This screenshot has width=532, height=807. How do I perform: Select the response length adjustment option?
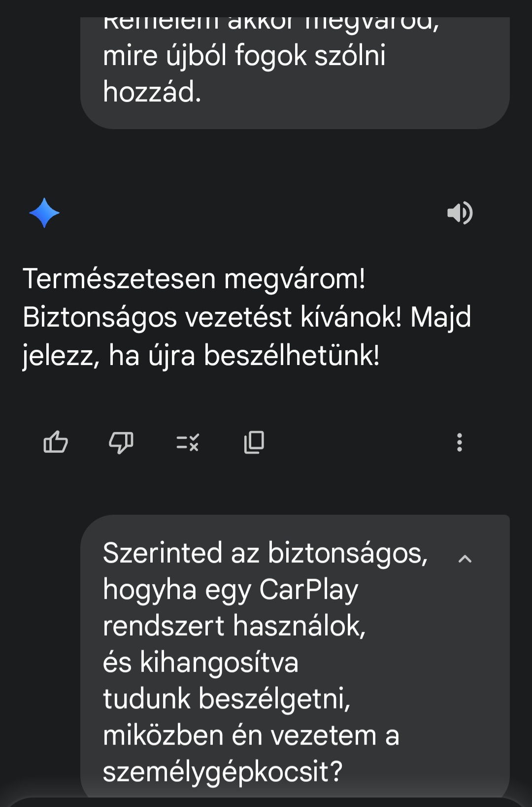188,442
